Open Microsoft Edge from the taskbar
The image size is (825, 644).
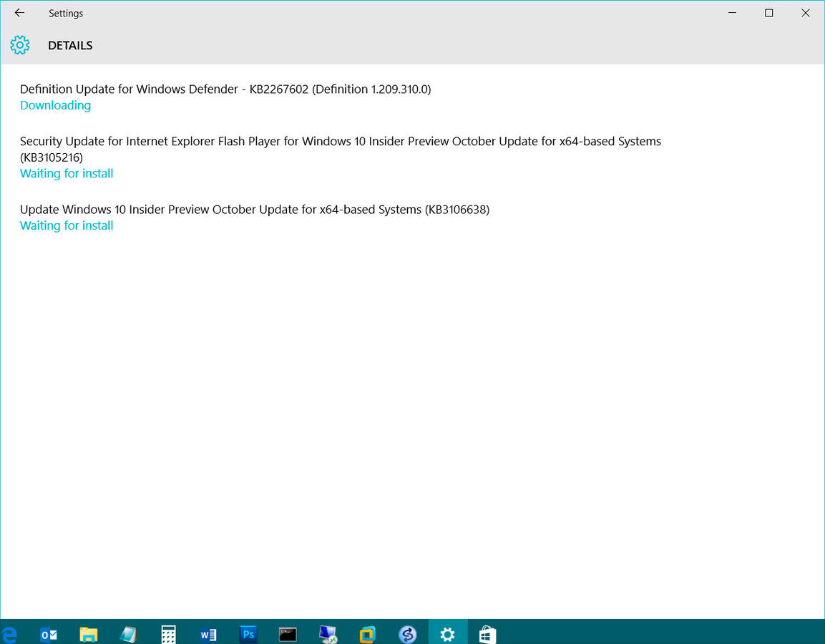(9, 635)
